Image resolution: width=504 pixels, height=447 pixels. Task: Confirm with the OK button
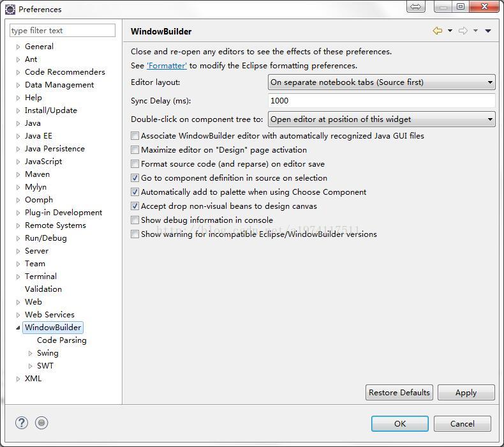[x=400, y=423]
